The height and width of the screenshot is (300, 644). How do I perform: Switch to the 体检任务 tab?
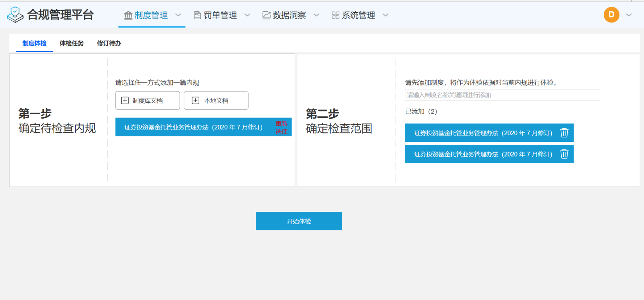coord(72,44)
